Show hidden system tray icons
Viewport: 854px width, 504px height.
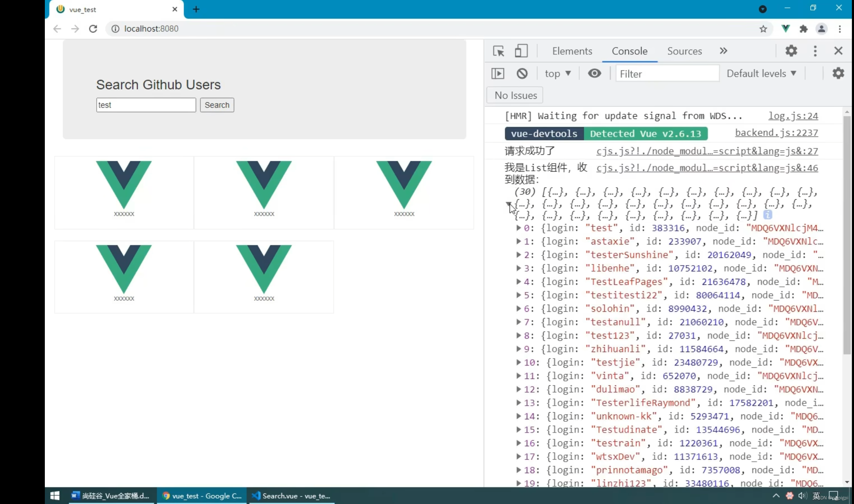[776, 496]
